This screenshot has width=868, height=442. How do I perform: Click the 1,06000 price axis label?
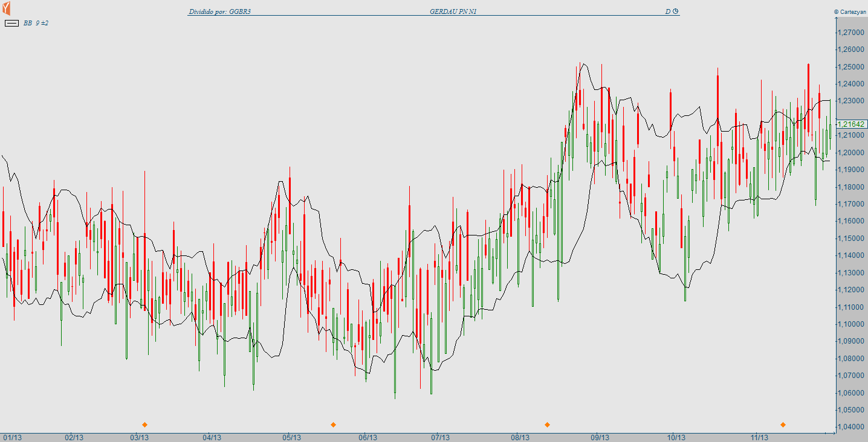pyautogui.click(x=850, y=393)
